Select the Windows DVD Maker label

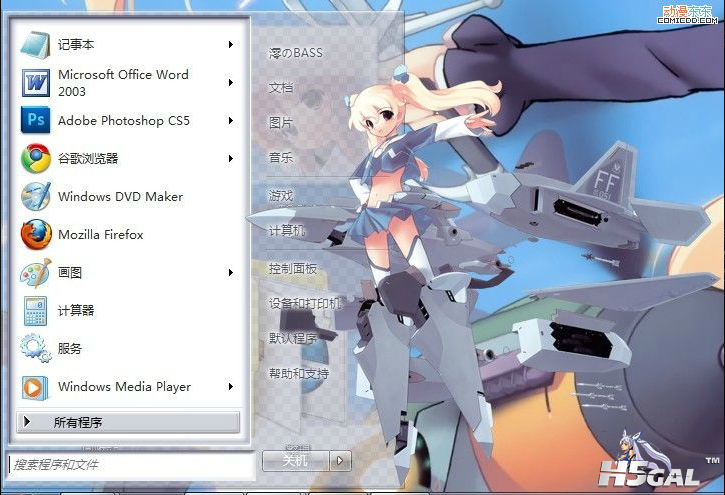120,196
